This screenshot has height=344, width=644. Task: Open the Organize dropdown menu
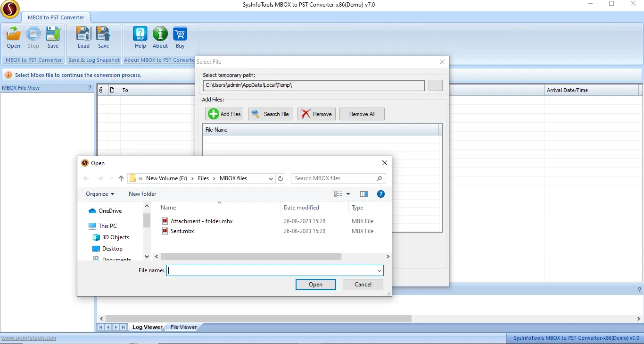tap(100, 194)
